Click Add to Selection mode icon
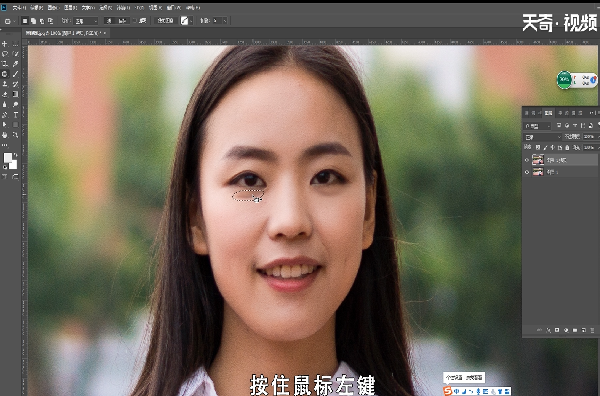Viewport: 600px width, 396px height. tap(33, 21)
